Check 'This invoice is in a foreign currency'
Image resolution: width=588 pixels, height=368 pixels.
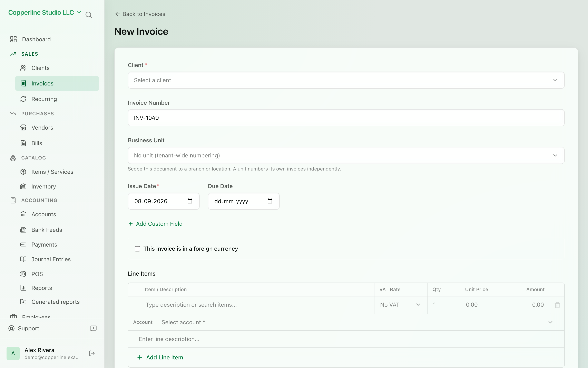pyautogui.click(x=138, y=249)
